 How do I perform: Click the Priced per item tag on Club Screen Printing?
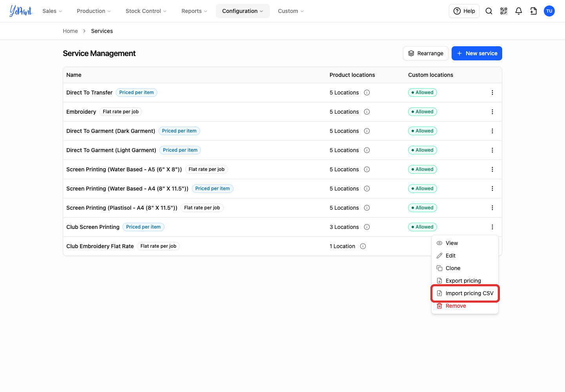(144, 227)
